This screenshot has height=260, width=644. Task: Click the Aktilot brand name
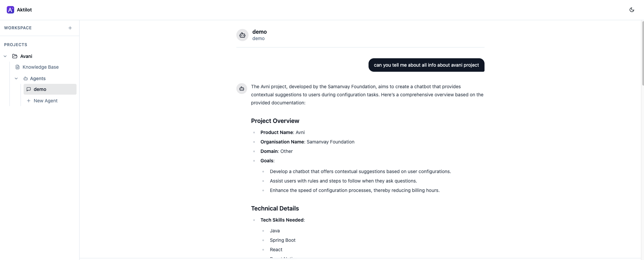coord(24,10)
